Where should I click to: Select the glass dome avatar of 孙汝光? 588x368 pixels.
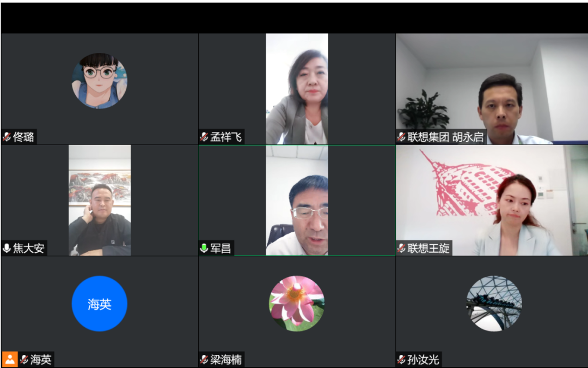pos(494,304)
